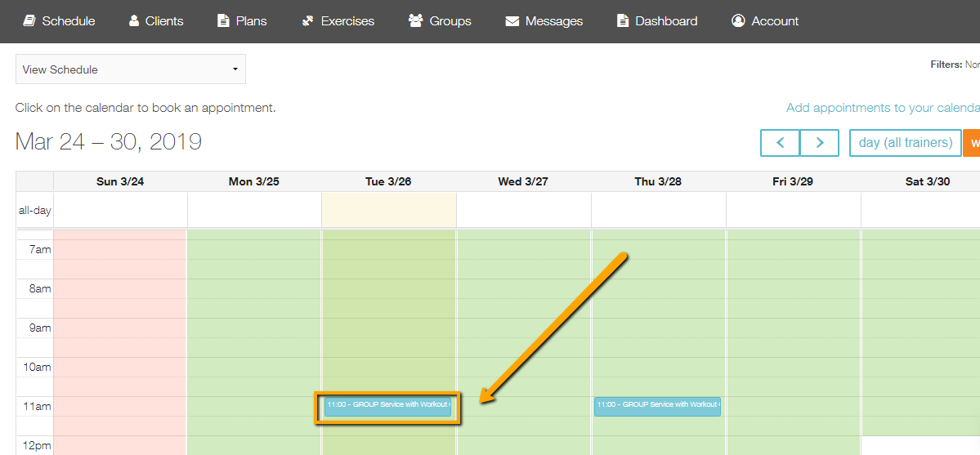Switch to day (all trainers) view
Screen dimensions: 980x455
[905, 143]
